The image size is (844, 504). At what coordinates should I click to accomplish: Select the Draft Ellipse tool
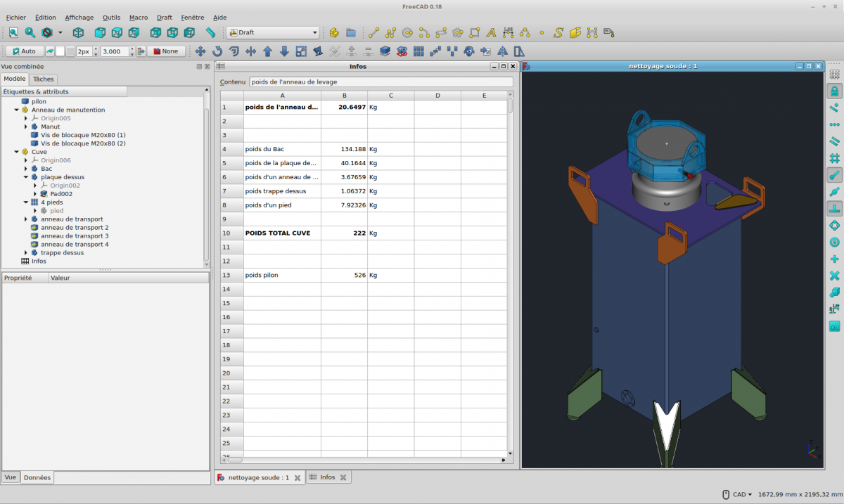(441, 32)
